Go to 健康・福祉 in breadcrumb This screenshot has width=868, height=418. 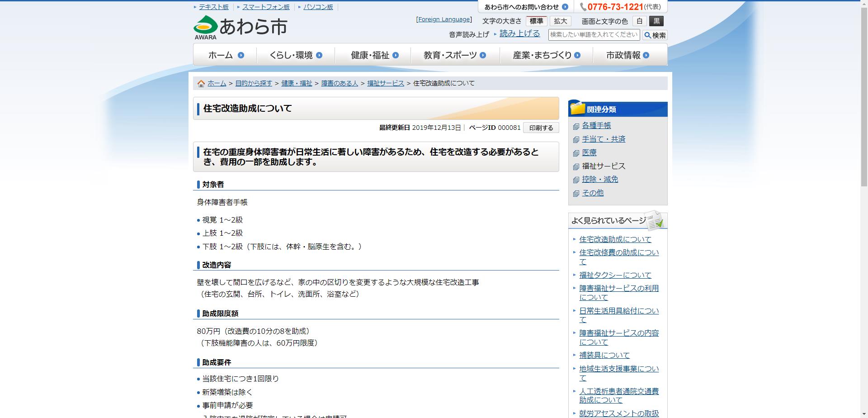point(297,83)
